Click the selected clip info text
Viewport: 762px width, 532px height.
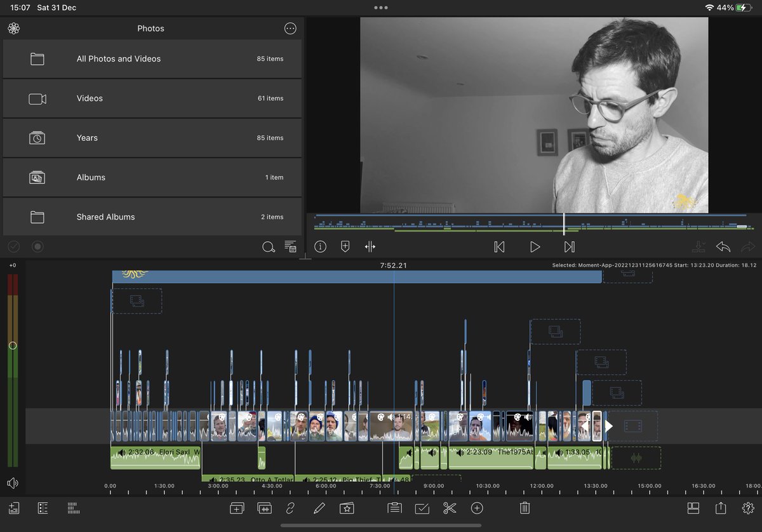654,265
